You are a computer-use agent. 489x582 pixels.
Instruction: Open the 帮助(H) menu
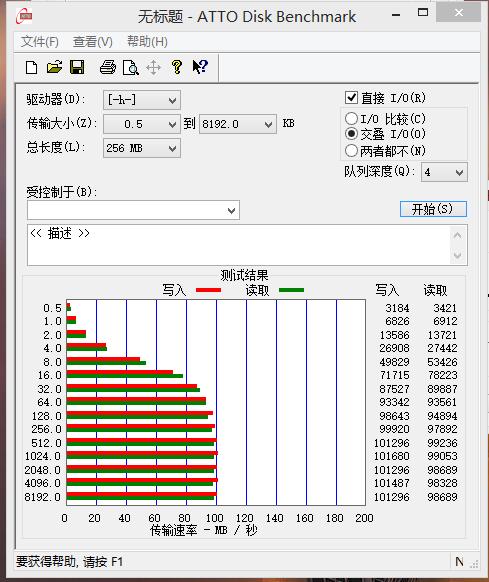pyautogui.click(x=147, y=41)
